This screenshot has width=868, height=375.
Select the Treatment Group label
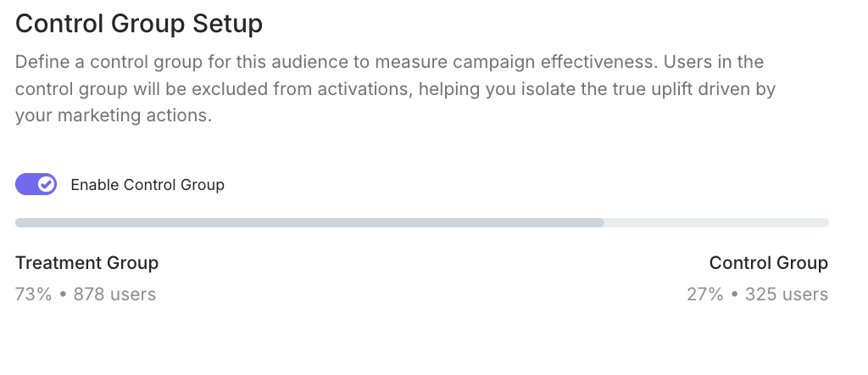[x=86, y=263]
